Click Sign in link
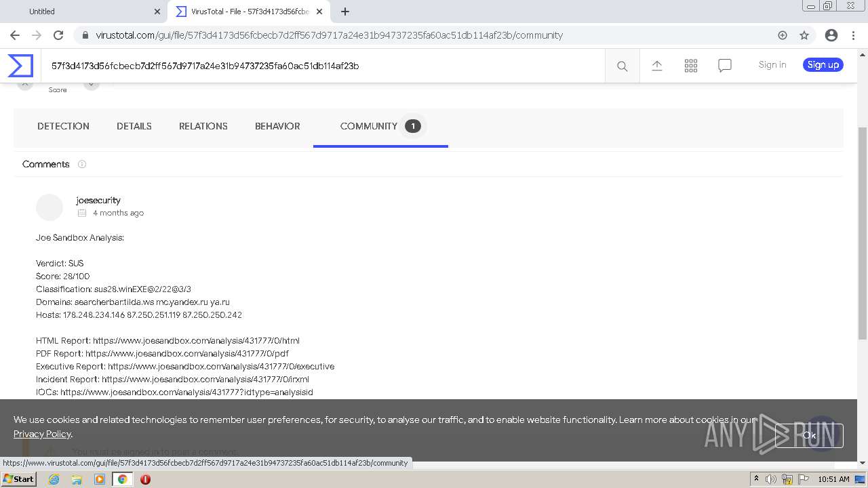 point(772,65)
